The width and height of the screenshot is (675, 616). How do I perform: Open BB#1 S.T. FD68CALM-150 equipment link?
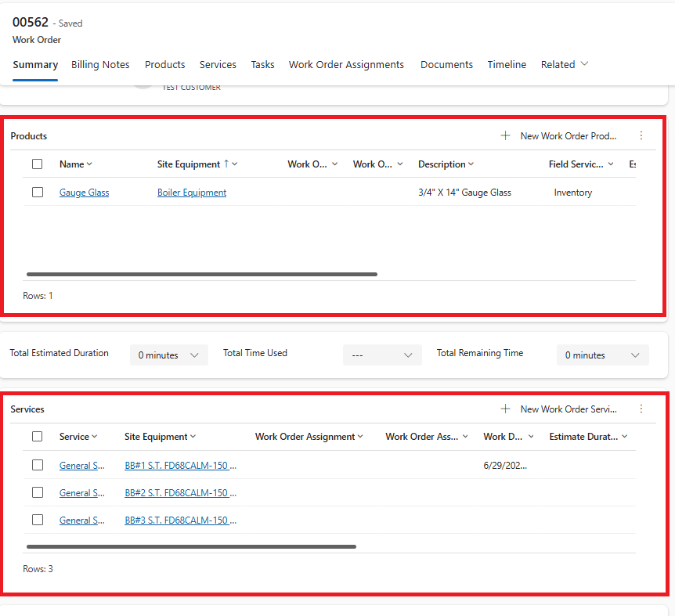click(180, 466)
